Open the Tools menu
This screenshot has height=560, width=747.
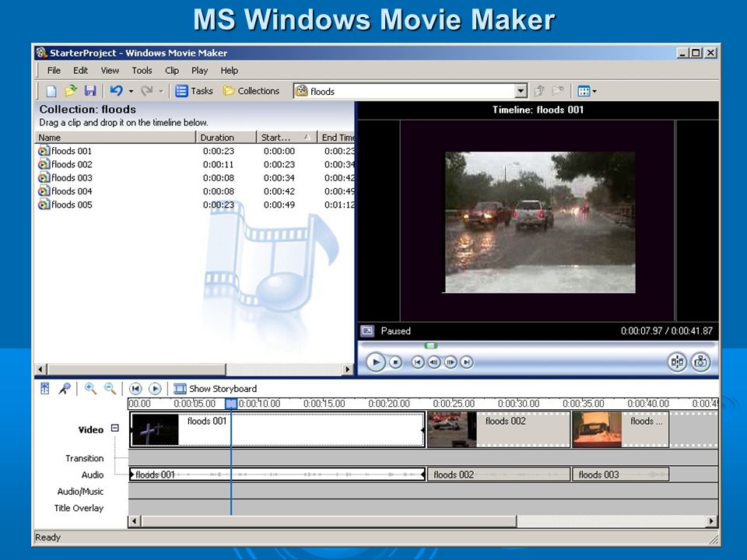(142, 71)
